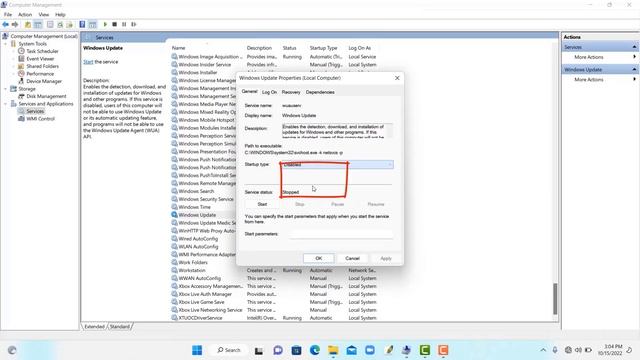Open the Help menu
This screenshot has height=360, width=640.
click(x=60, y=15)
